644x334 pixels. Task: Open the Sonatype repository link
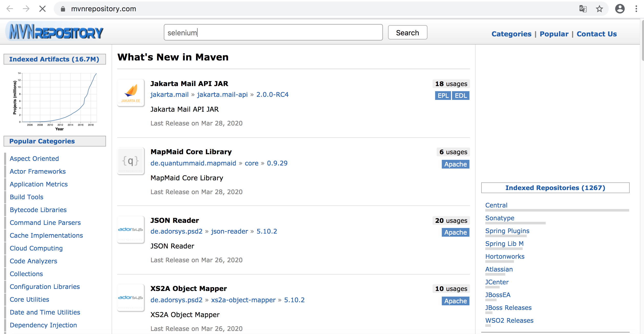click(500, 218)
